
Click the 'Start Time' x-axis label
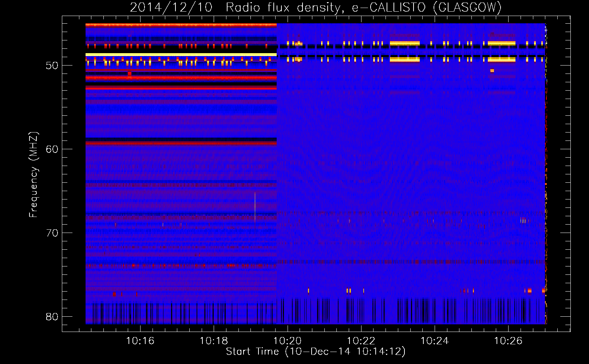click(315, 352)
